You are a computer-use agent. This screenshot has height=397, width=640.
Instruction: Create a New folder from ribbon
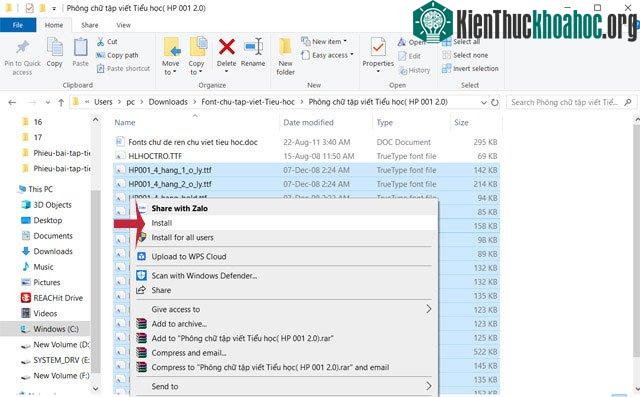285,57
